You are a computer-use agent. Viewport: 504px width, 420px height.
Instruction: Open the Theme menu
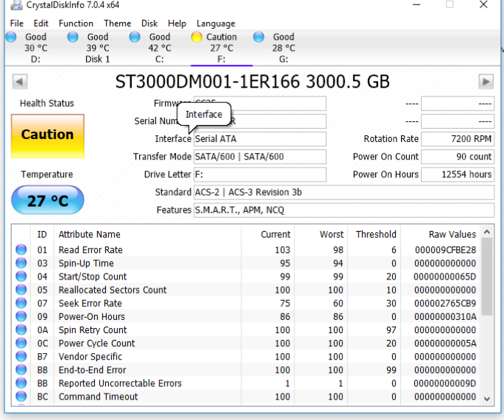pyautogui.click(x=117, y=24)
